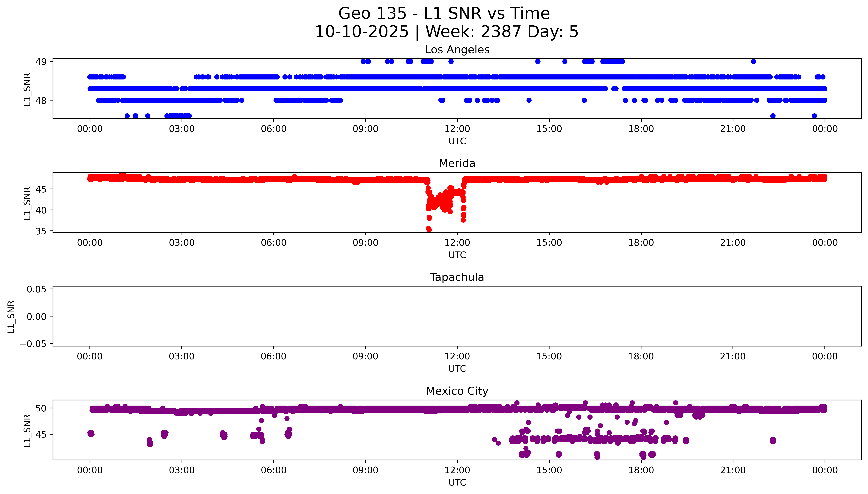
Task: Click the main title 'Geo 135 - L1 SNR vs Time'
Action: 444,14
